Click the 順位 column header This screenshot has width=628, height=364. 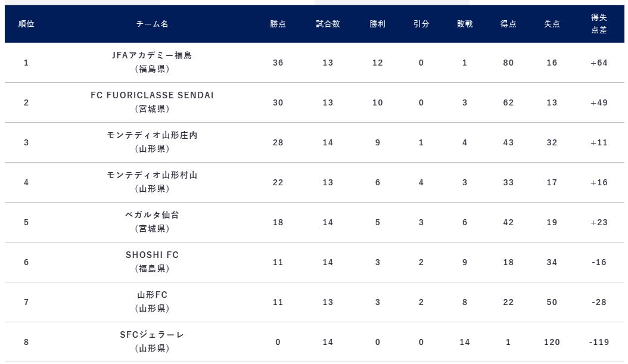26,24
